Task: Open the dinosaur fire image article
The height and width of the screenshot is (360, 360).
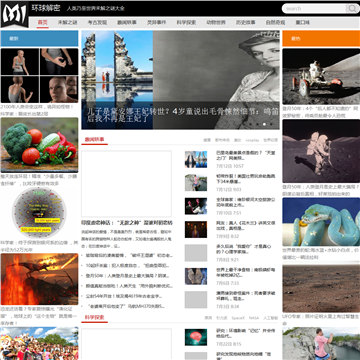Action: [39, 279]
